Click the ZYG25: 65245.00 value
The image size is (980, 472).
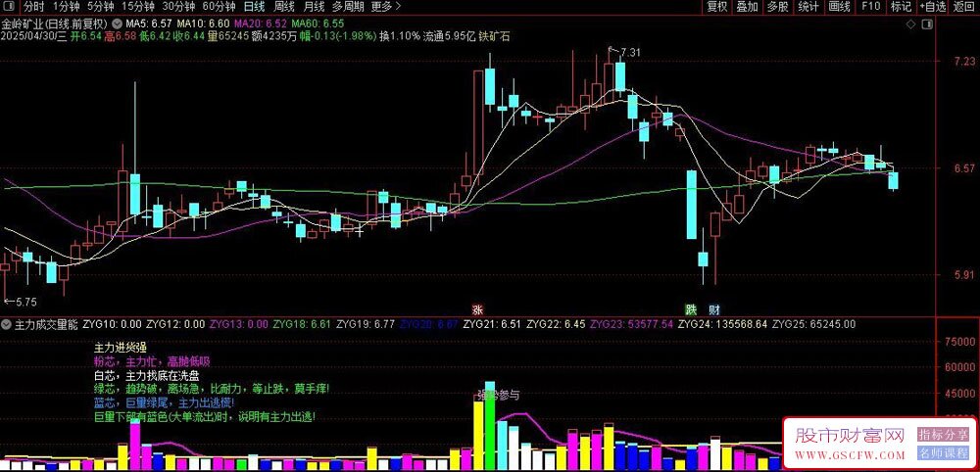[x=813, y=325]
